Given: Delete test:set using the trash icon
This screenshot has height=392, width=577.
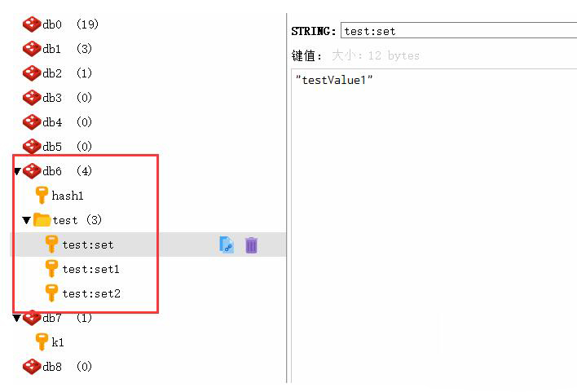Looking at the screenshot, I should pyautogui.click(x=251, y=244).
